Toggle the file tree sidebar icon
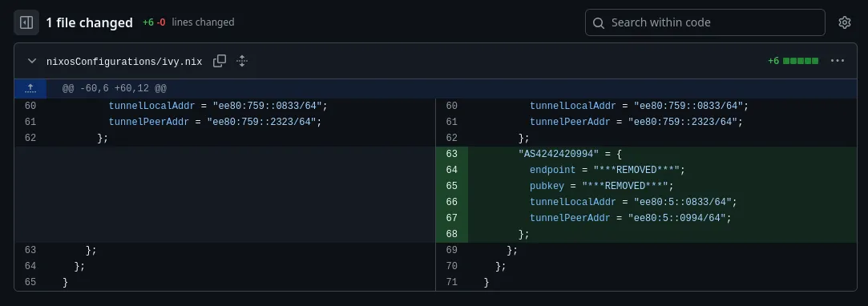Viewport: 868px width, 306px height. coord(26,22)
